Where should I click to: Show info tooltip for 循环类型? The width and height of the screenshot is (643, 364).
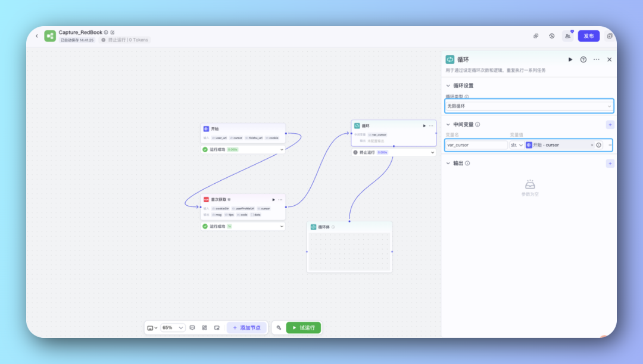[467, 96]
